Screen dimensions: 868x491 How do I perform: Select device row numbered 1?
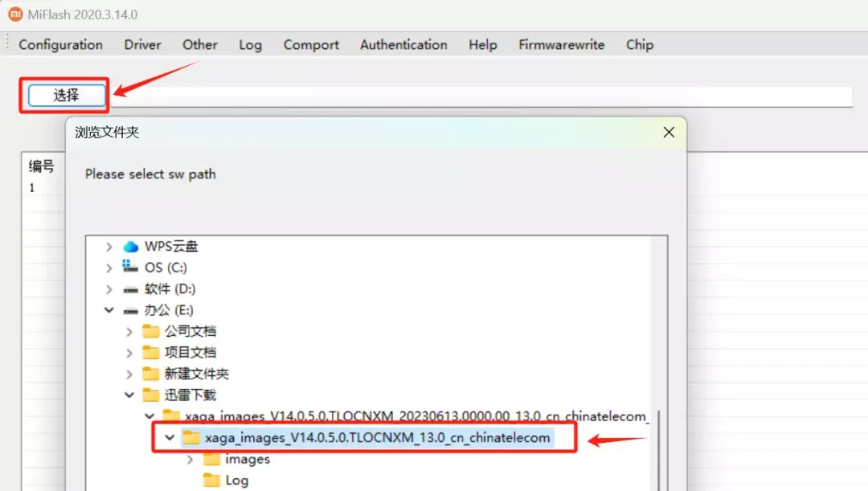click(x=32, y=188)
